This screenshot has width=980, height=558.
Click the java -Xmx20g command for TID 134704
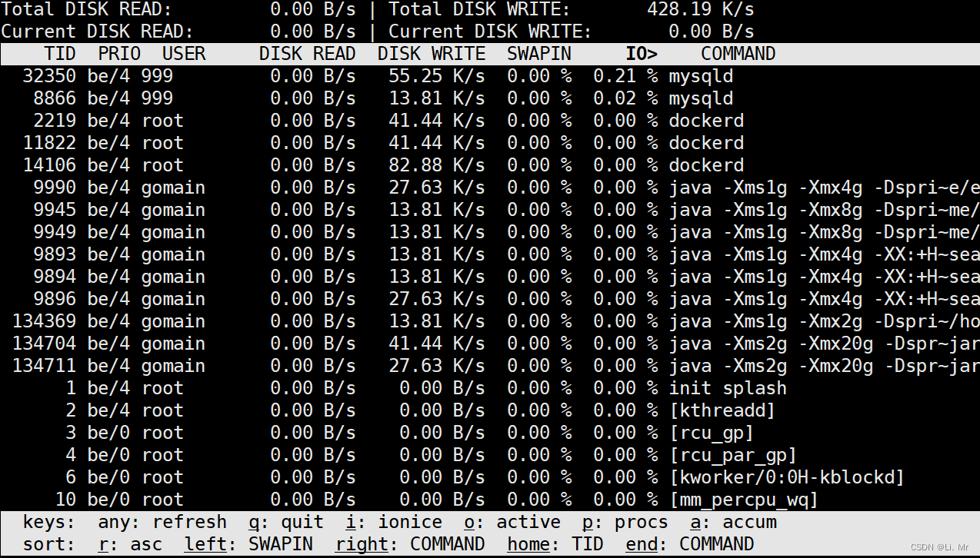coord(824,344)
